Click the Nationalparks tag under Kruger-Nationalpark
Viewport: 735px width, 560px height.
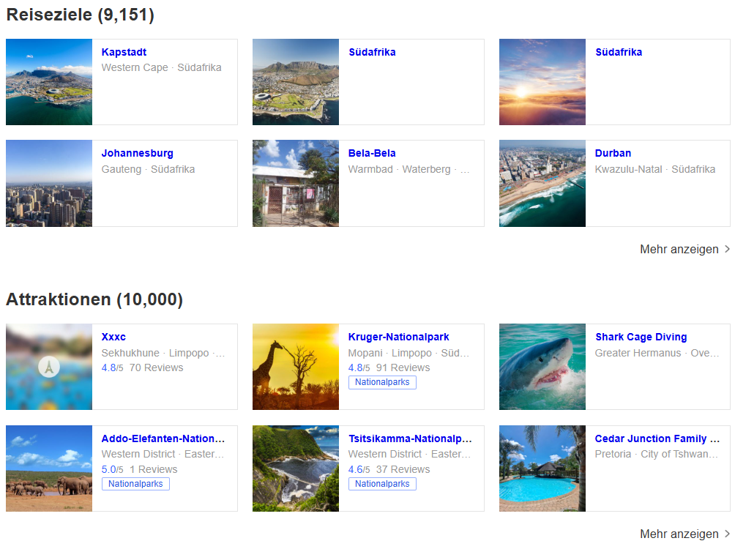(x=382, y=383)
